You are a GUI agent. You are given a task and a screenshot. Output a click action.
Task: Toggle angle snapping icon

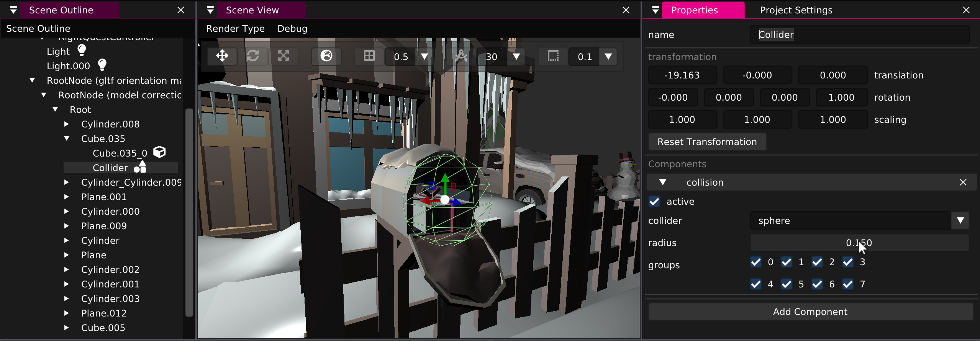pos(461,56)
